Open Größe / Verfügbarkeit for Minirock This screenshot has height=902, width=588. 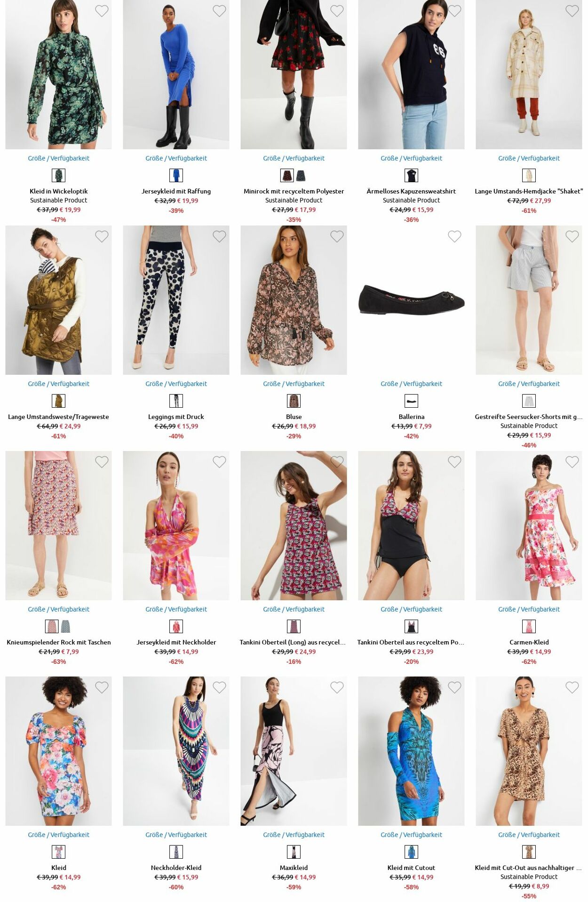click(294, 158)
